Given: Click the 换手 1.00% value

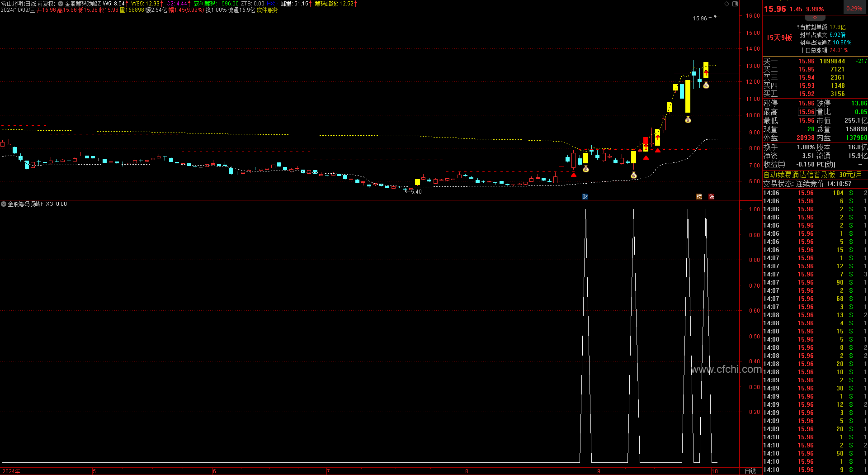Looking at the screenshot, I should click(806, 147).
